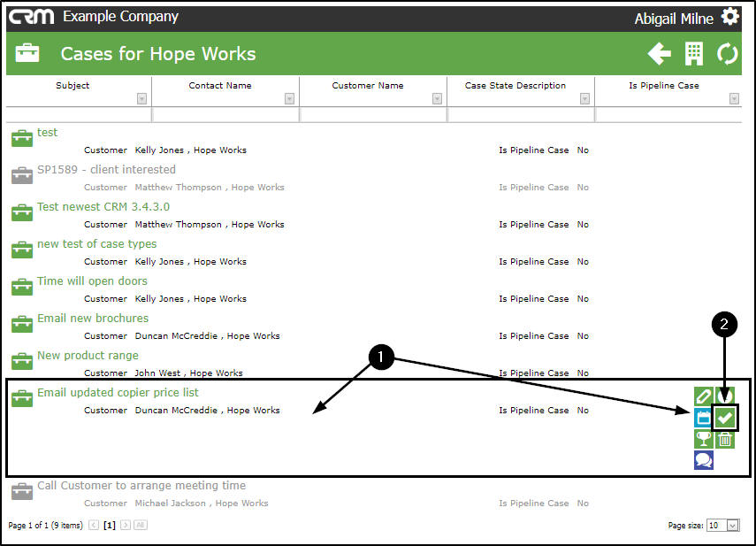Sort by the Is Pipeline Case header

tap(663, 85)
